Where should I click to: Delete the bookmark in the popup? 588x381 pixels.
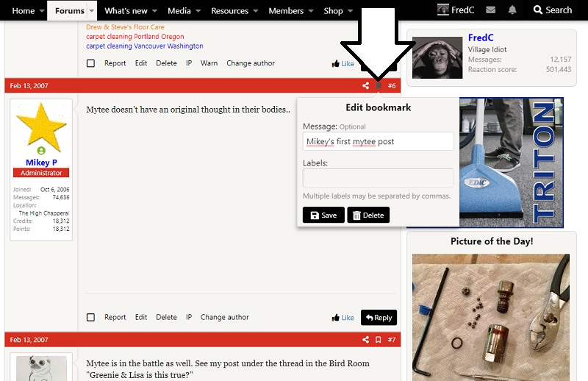(368, 216)
